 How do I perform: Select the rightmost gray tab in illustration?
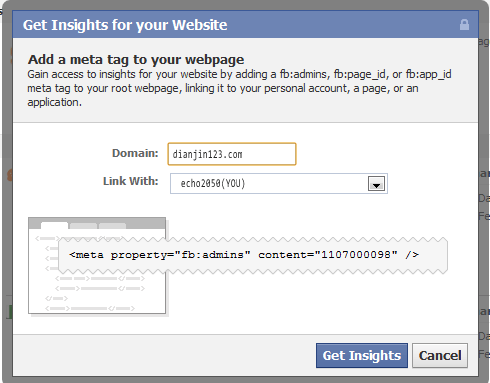pos(112,226)
